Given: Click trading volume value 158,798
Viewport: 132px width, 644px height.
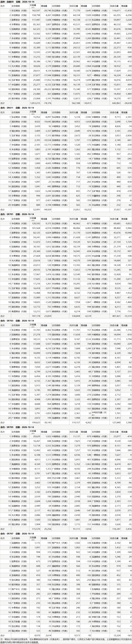Looking at the screenshot, I should click(x=36, y=15).
